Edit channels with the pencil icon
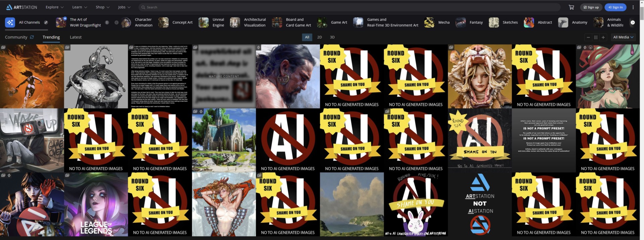This screenshot has height=240, width=644. 46,22
